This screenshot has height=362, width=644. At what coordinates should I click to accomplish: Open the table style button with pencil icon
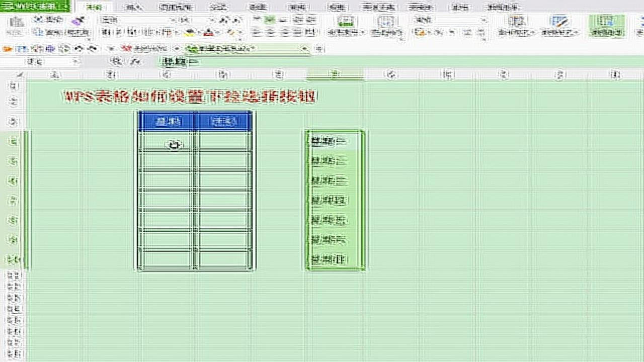[x=559, y=26]
